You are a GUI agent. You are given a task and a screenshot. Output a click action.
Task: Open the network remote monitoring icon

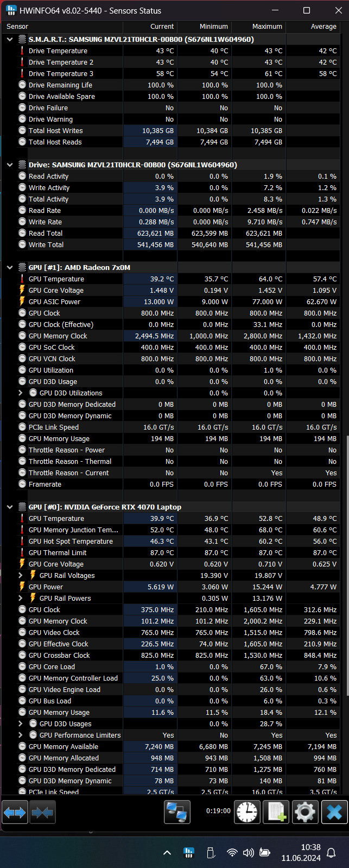tap(177, 813)
